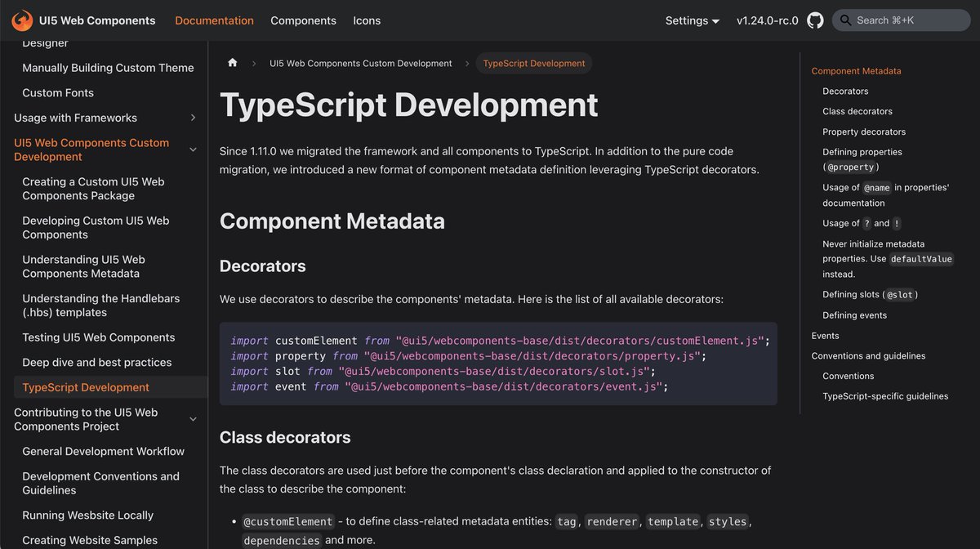The image size is (980, 549).
Task: Select Usage with Frameworks sidebar item
Action: (x=75, y=118)
